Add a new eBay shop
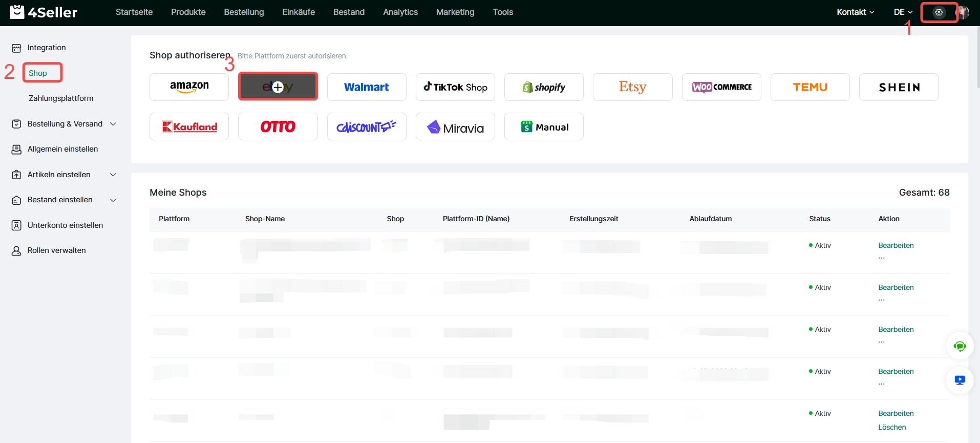The image size is (980, 443). coord(278,87)
